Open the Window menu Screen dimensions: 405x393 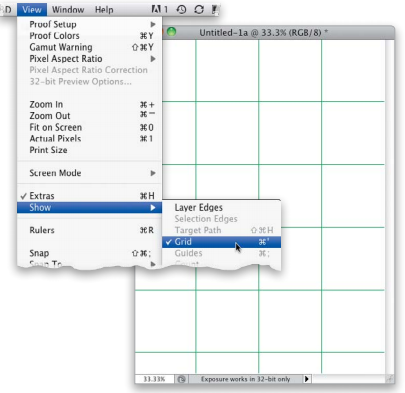click(68, 10)
